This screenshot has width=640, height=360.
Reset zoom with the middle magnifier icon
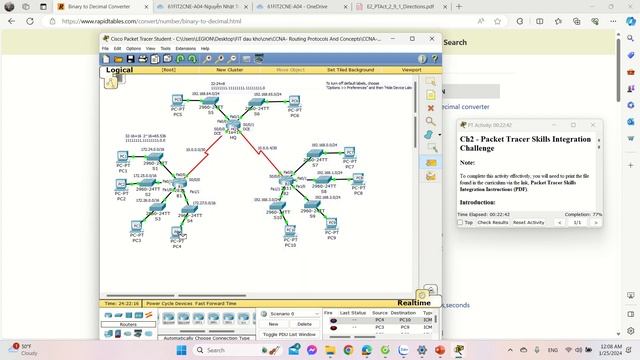[220, 59]
